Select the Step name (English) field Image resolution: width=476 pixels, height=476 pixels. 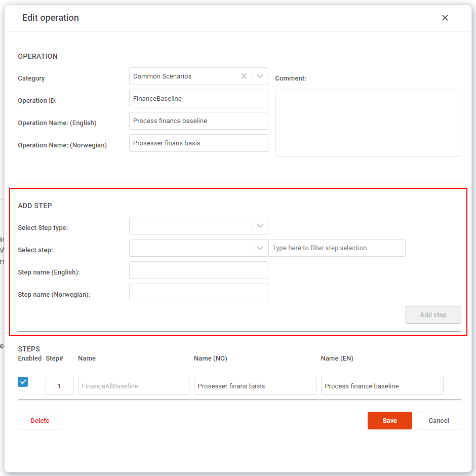[199, 270]
